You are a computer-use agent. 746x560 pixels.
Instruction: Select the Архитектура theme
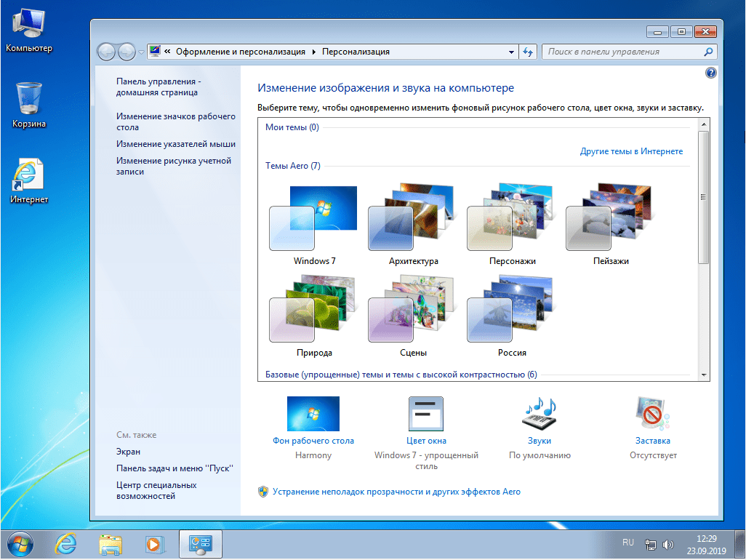[412, 225]
